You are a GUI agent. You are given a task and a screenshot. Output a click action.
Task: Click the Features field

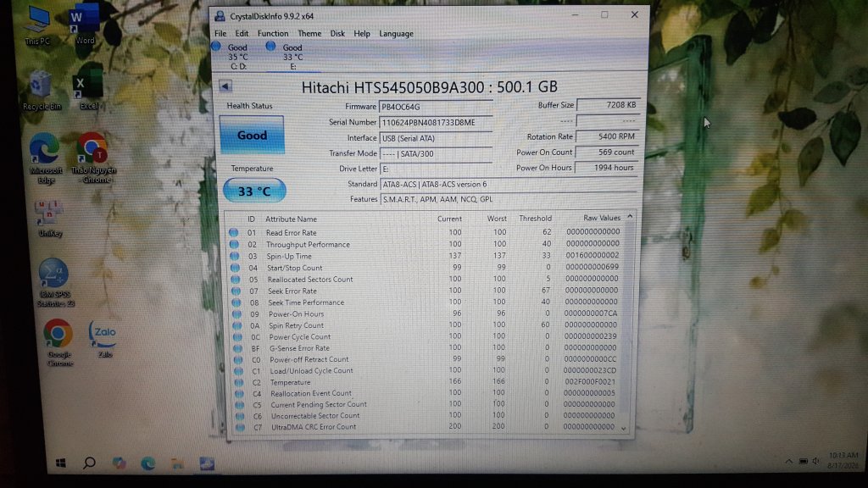click(509, 199)
